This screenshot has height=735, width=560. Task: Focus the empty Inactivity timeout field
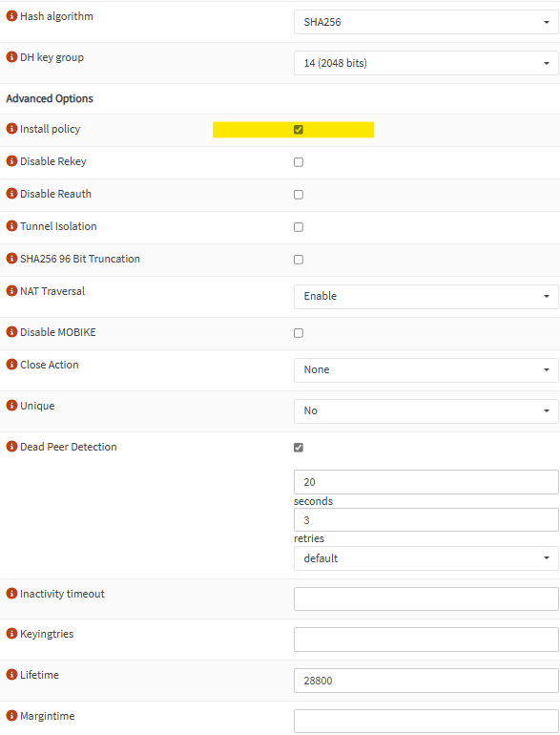(426, 598)
